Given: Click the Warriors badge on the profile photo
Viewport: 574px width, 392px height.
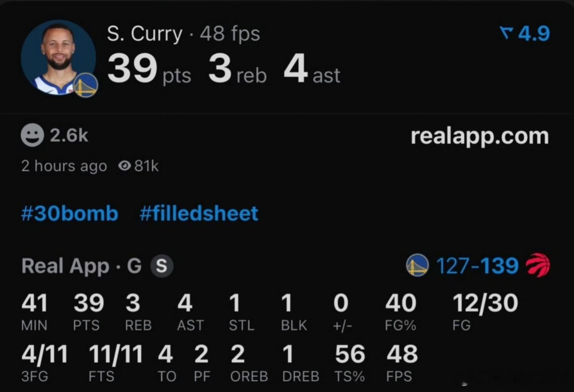Looking at the screenshot, I should 86,85.
